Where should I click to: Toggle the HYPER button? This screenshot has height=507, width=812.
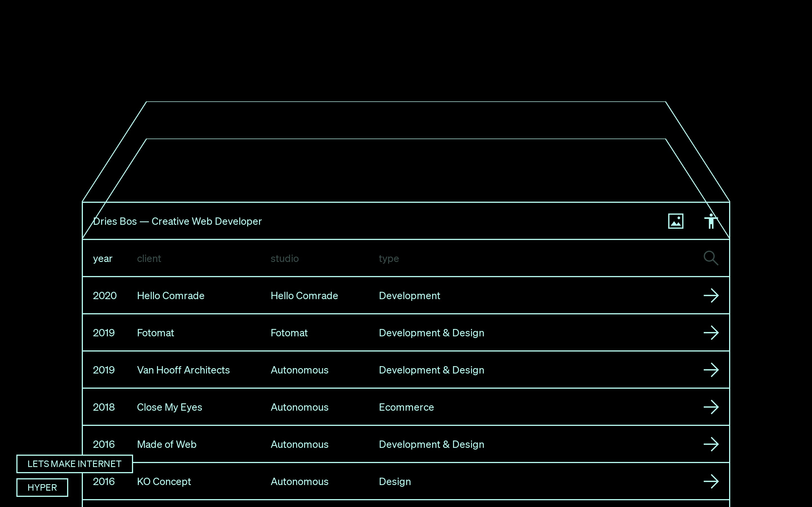[42, 488]
